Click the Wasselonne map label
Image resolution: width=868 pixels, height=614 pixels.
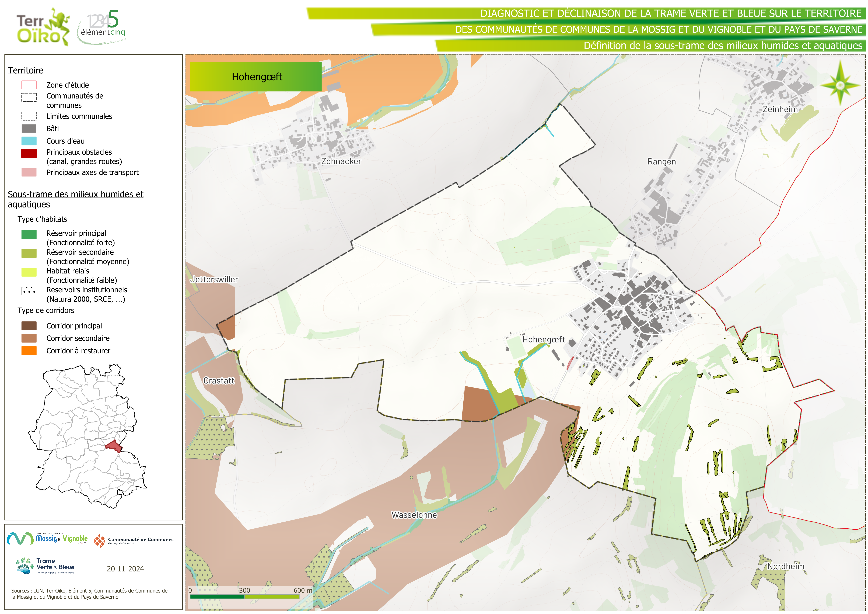[414, 515]
